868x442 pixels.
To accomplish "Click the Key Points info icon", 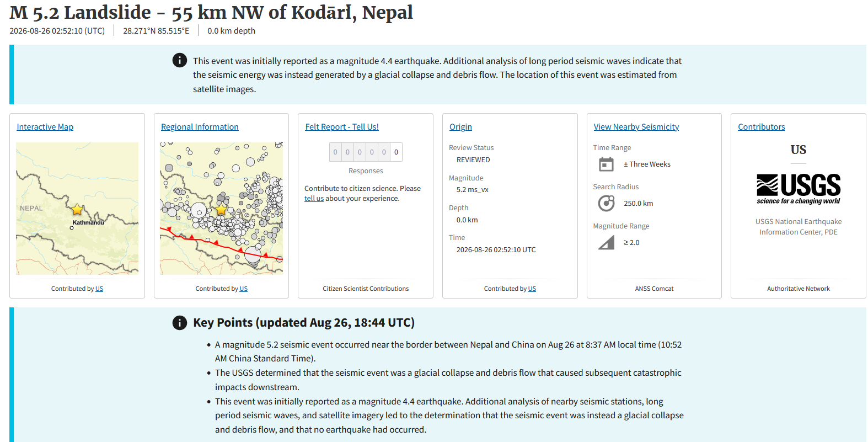I will click(x=180, y=323).
